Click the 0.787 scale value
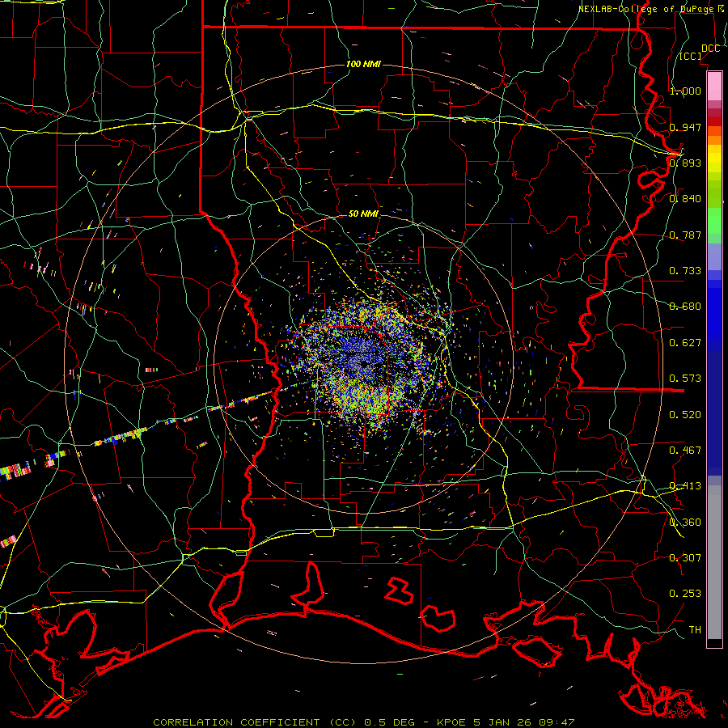The image size is (728, 728). (685, 235)
